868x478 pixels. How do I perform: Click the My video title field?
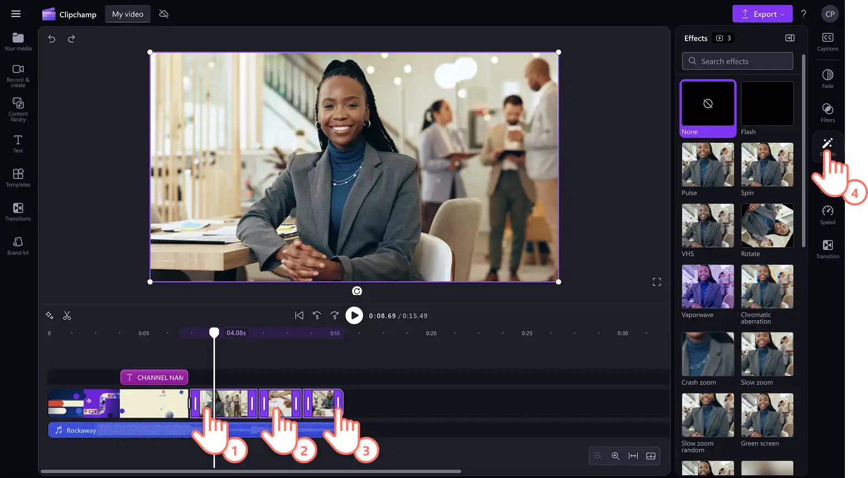point(128,14)
